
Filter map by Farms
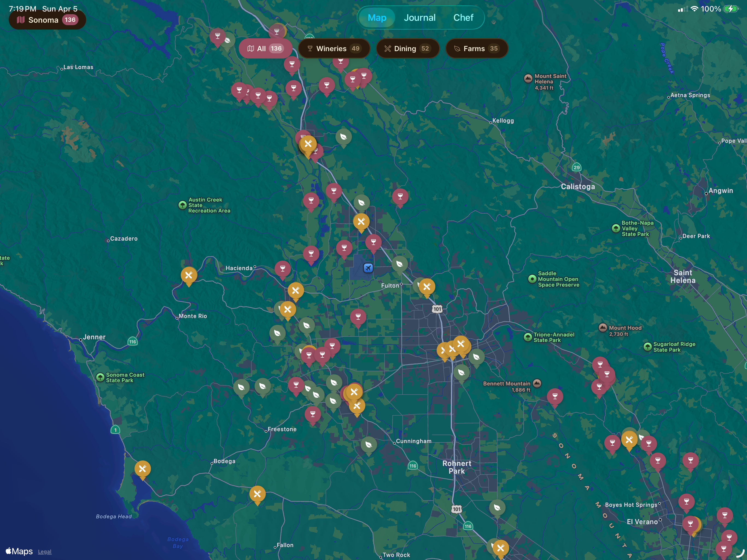pyautogui.click(x=477, y=49)
